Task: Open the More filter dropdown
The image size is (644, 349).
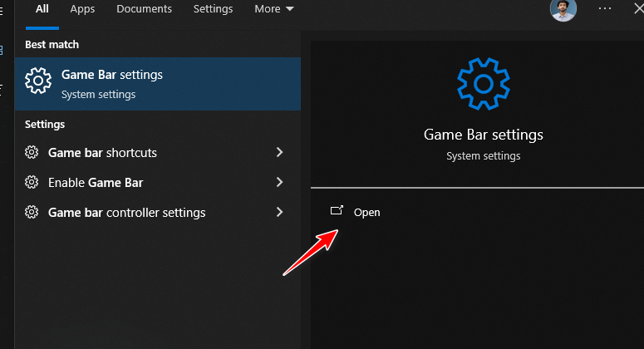Action: click(274, 9)
